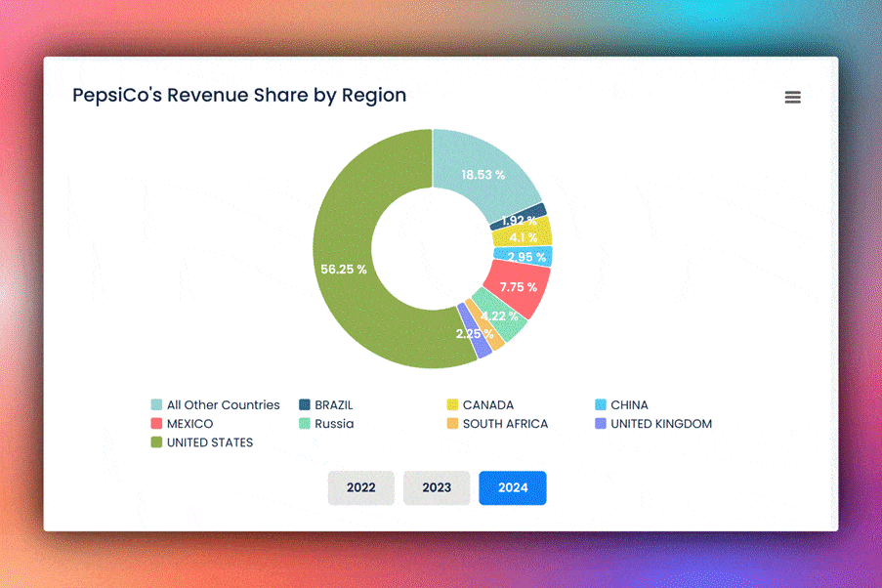This screenshot has height=588, width=882.
Task: Toggle the All Other Countries legend entry
Action: [216, 404]
